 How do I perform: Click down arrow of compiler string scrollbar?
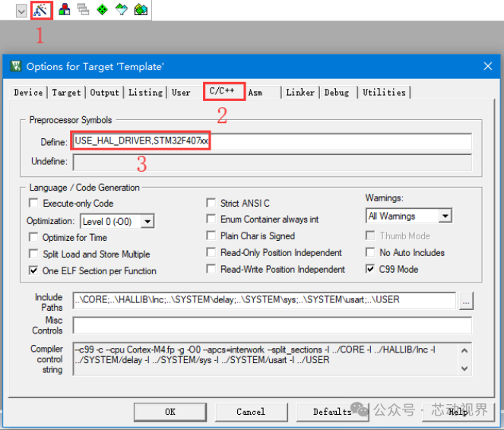pos(464,368)
